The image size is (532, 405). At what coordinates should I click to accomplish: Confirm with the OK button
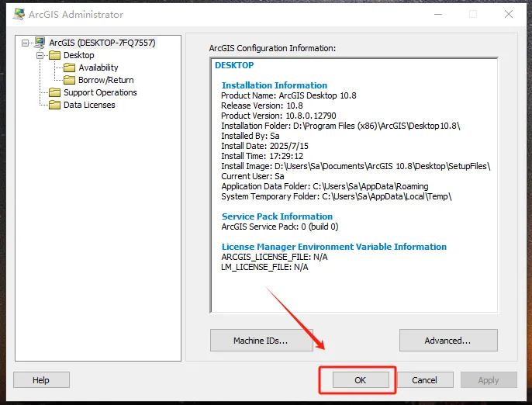pyautogui.click(x=361, y=380)
